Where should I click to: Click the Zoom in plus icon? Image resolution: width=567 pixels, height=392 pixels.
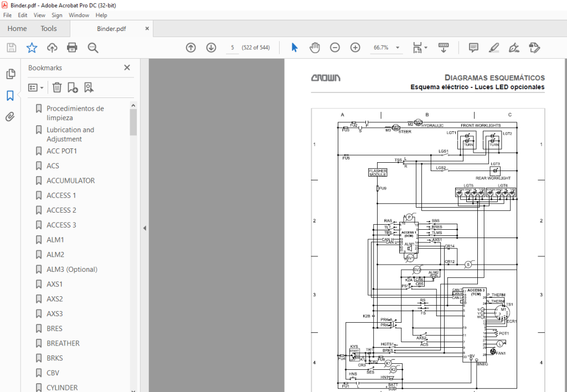[x=355, y=48]
